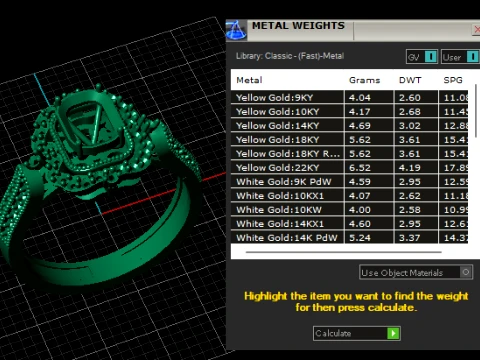Viewport: 480px width, 360px height.
Task: Click the 2.60 DWT value
Action: 410,98
